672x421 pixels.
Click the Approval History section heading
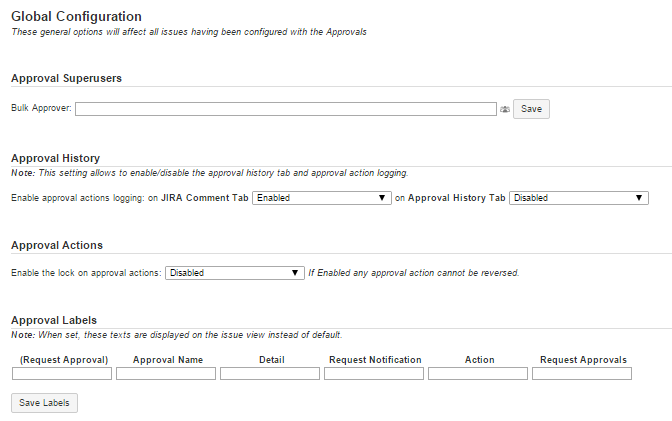55,158
